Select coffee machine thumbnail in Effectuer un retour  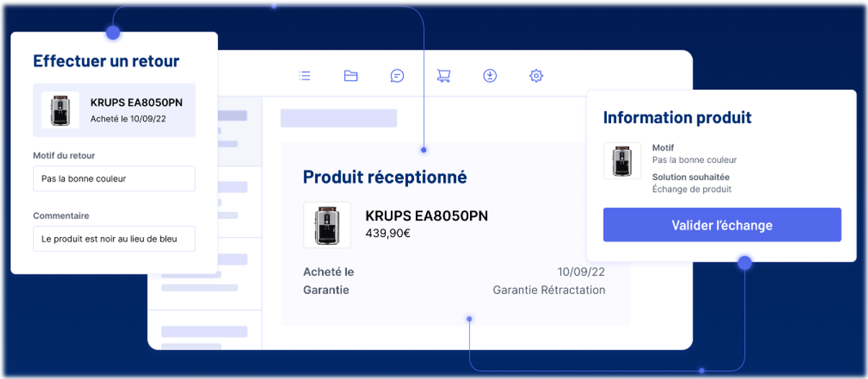(x=60, y=110)
